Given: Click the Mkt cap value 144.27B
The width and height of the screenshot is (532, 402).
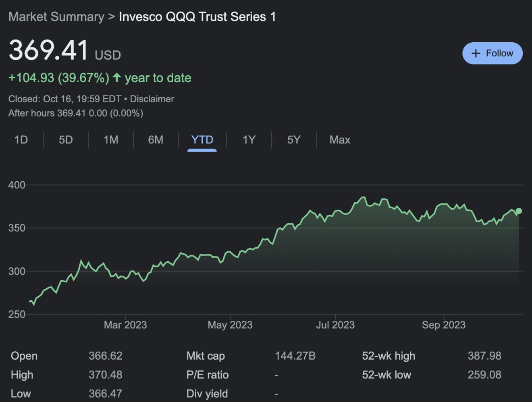Looking at the screenshot, I should (295, 356).
